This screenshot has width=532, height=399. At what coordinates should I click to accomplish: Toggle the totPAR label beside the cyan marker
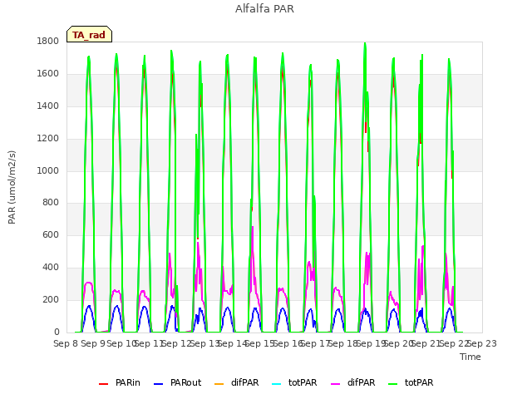click(303, 382)
